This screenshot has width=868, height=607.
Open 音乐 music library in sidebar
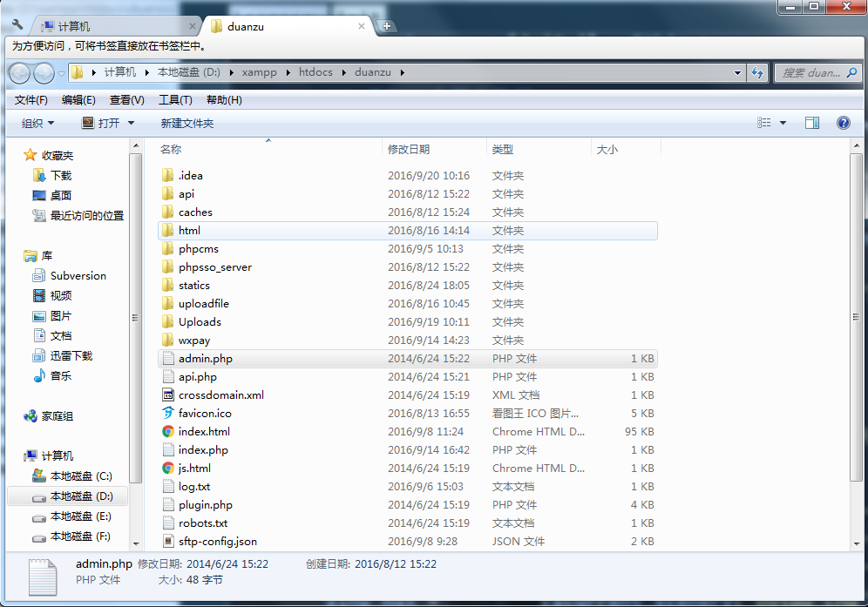(x=52, y=375)
